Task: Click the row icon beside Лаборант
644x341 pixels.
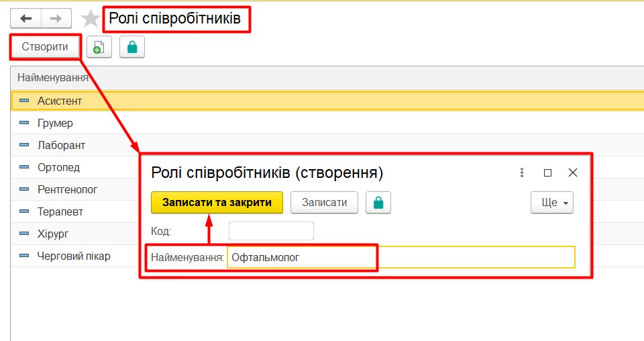Action: [x=24, y=145]
